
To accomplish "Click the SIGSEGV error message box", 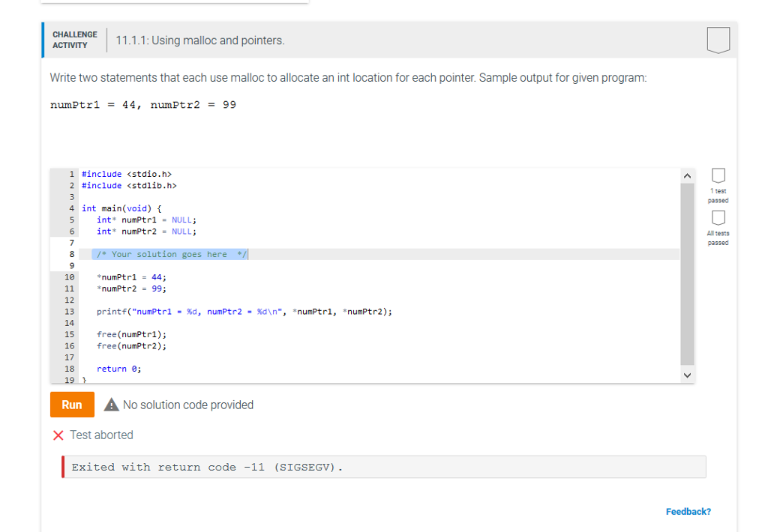I will click(384, 468).
